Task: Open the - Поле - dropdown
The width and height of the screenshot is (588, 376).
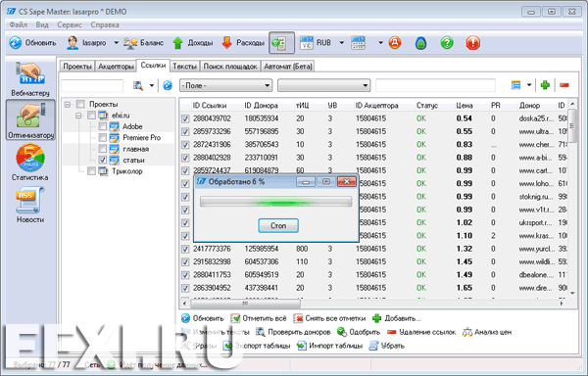Action: pyautogui.click(x=225, y=85)
